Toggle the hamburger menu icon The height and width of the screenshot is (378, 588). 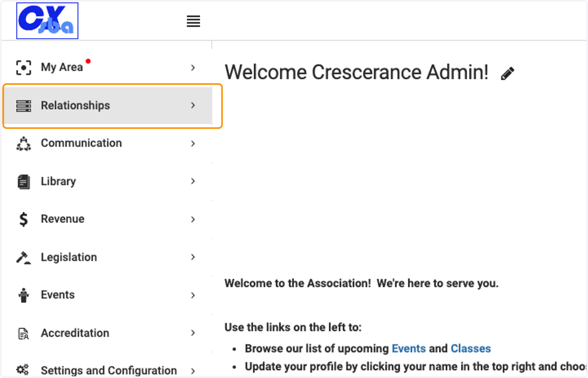pyautogui.click(x=194, y=22)
